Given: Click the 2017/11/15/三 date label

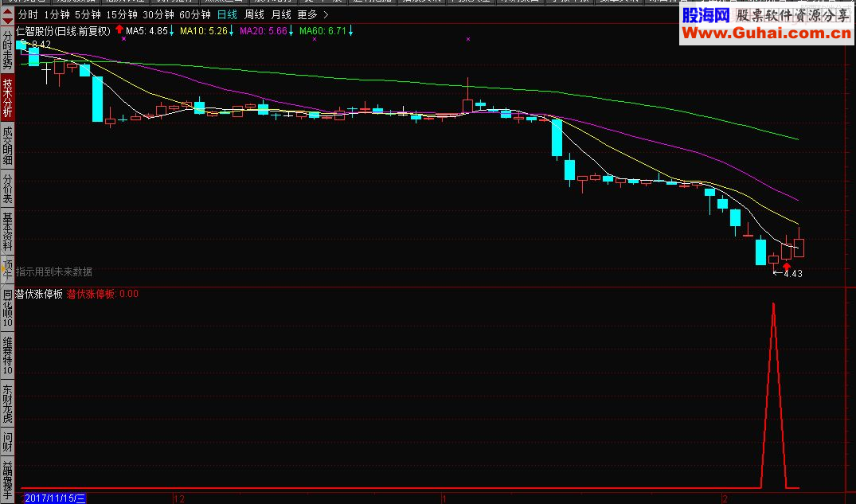Looking at the screenshot, I should click(x=55, y=498).
